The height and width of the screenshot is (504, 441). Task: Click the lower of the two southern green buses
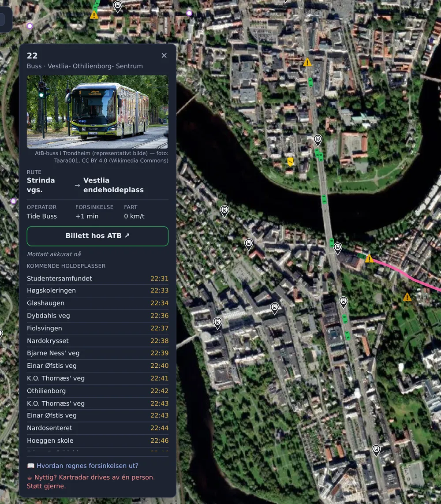point(348,336)
